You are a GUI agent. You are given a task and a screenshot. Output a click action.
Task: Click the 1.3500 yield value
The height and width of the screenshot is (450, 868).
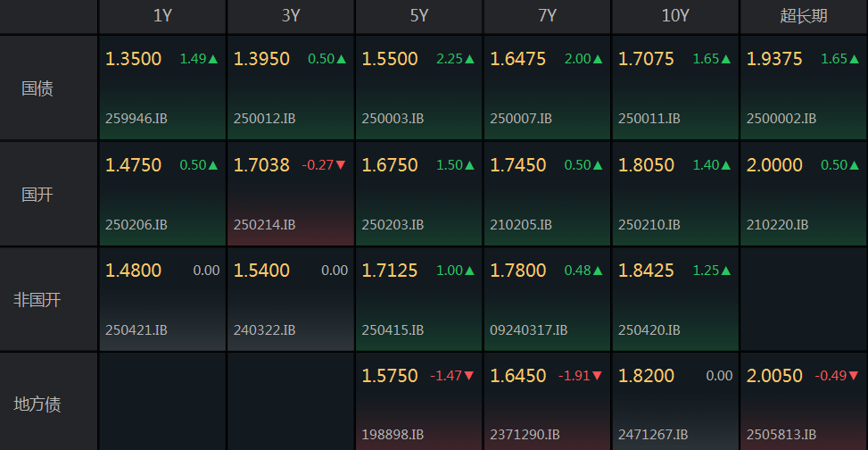point(134,60)
